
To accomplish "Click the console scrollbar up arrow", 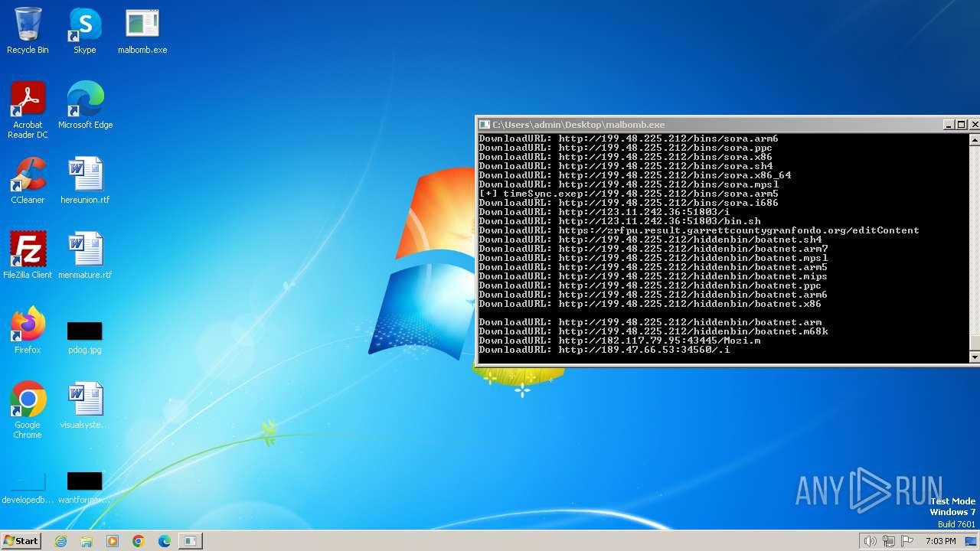I will pyautogui.click(x=974, y=140).
